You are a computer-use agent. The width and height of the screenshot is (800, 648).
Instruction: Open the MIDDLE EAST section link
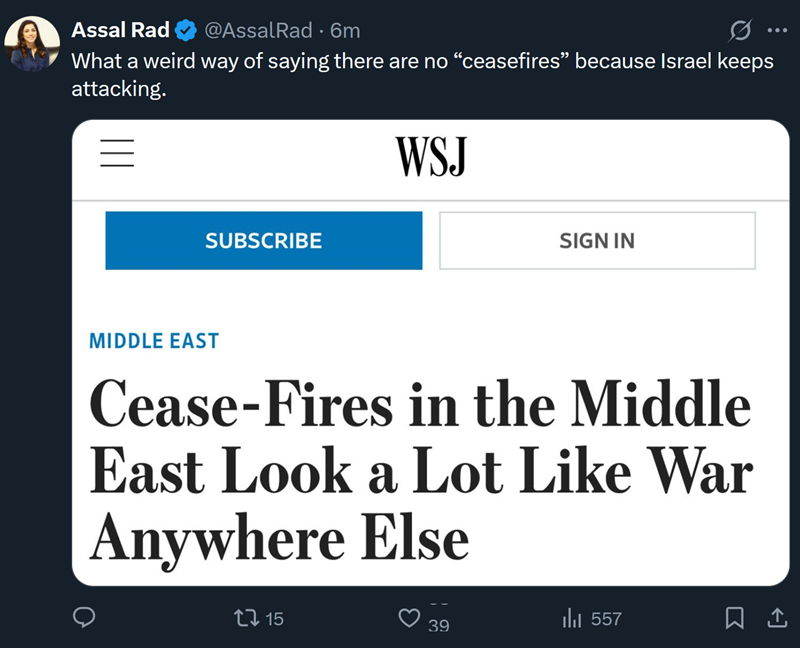point(154,341)
